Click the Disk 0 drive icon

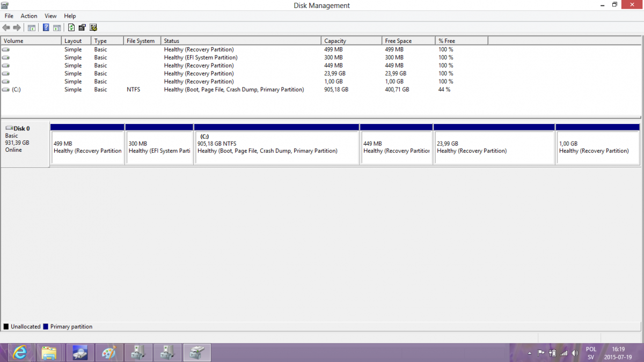[x=9, y=128]
